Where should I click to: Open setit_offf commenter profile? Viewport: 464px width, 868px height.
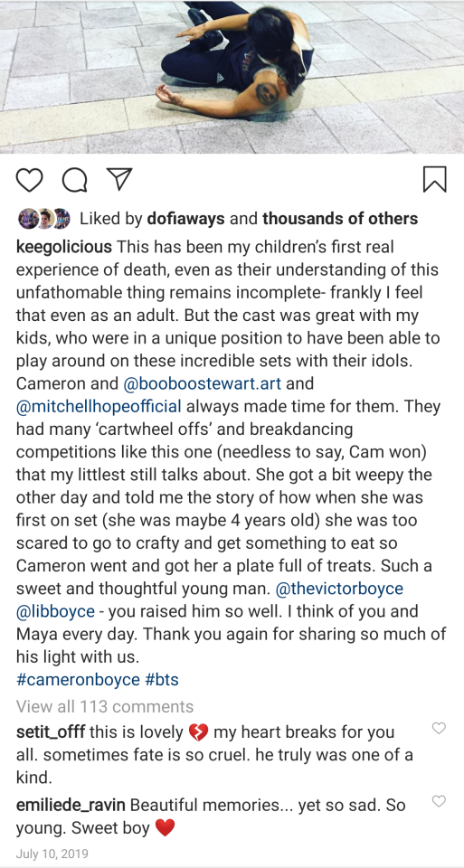[x=51, y=731]
